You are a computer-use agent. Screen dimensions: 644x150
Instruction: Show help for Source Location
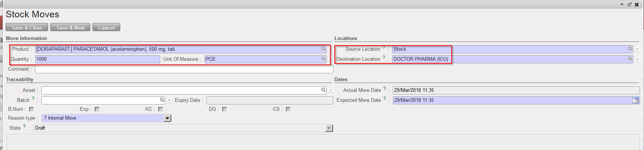pyautogui.click(x=384, y=48)
